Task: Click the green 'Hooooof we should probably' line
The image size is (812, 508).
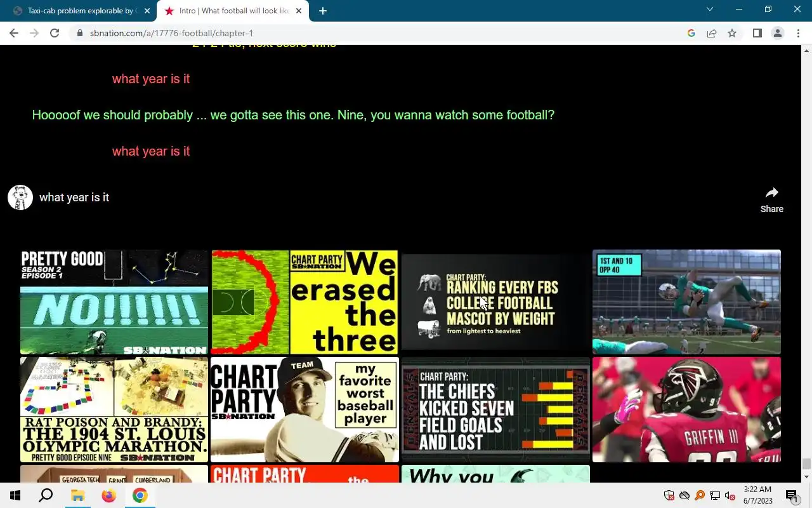Action: point(293,115)
